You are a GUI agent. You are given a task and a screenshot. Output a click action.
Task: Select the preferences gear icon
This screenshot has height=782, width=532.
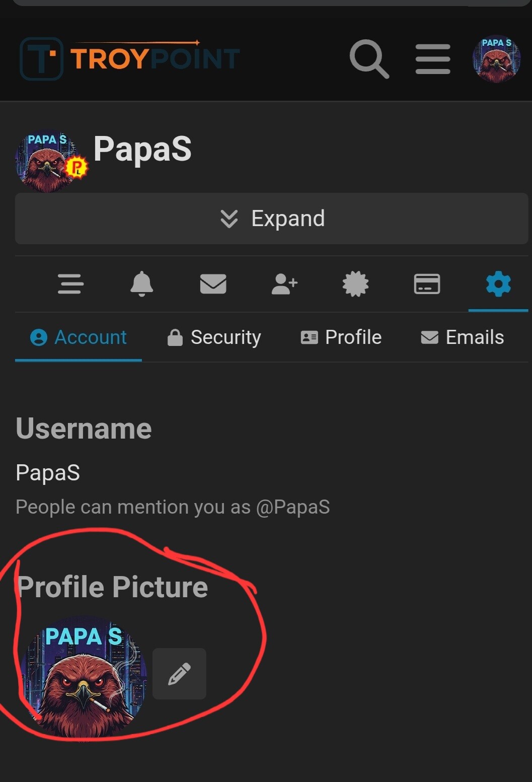pos(498,284)
